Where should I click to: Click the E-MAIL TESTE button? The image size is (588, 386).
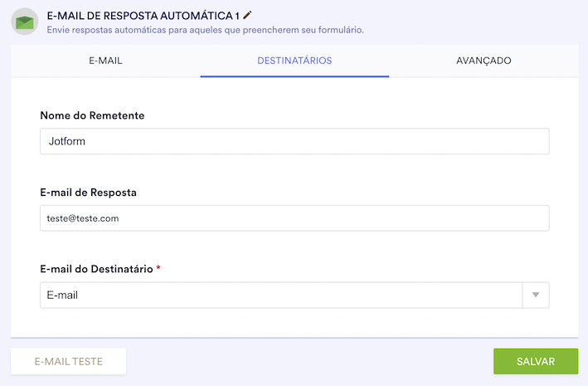click(x=69, y=362)
